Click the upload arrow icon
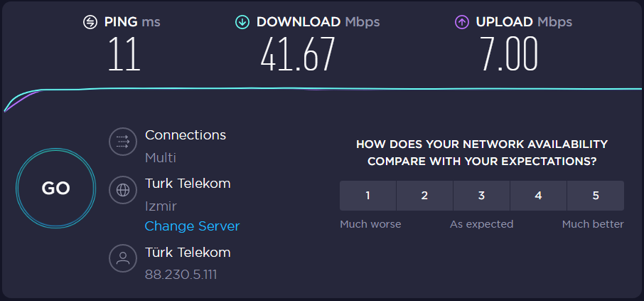This screenshot has width=644, height=301. point(462,22)
